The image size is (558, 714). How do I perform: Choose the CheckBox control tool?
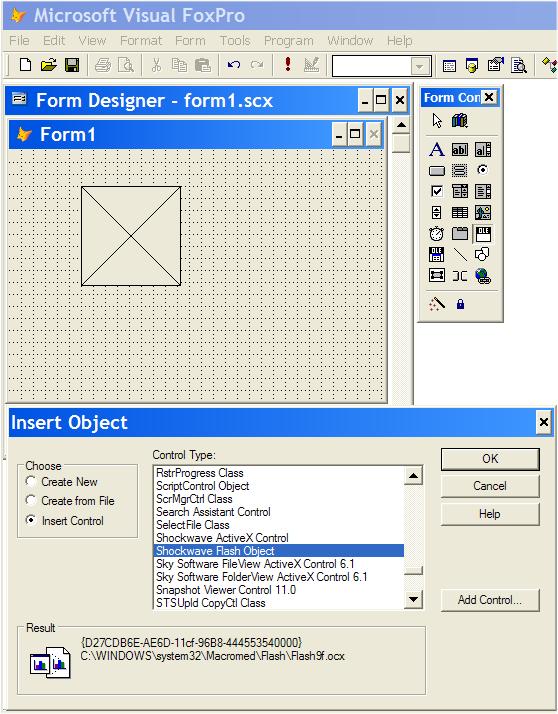[436, 191]
